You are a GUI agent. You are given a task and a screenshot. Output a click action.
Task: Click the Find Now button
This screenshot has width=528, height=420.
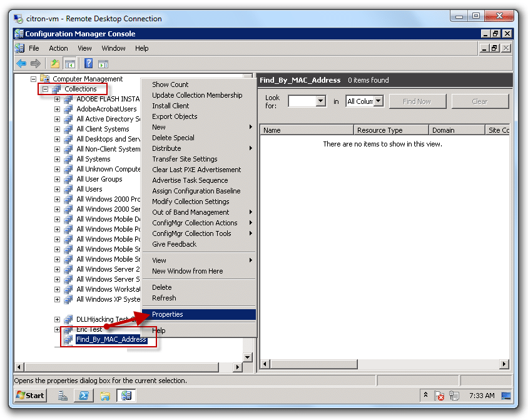[x=417, y=101]
